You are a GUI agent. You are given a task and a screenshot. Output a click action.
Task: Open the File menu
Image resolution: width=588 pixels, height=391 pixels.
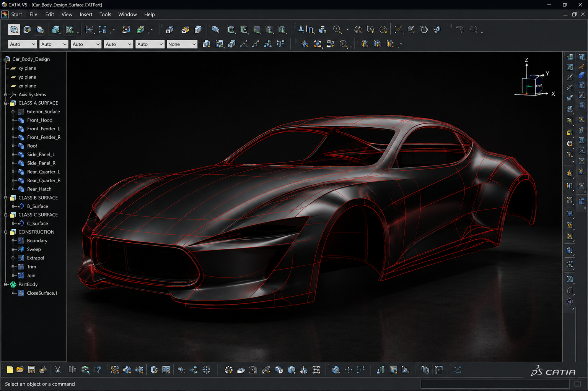33,15
